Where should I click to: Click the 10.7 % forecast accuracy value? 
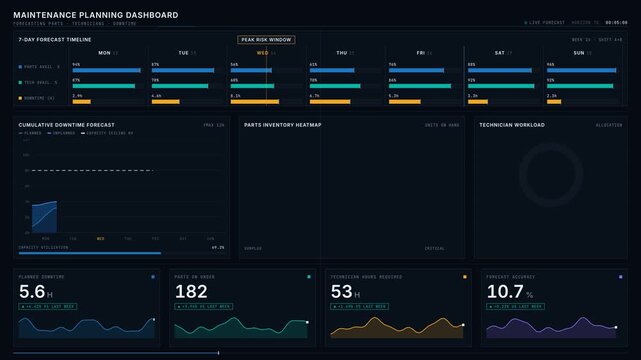510,292
